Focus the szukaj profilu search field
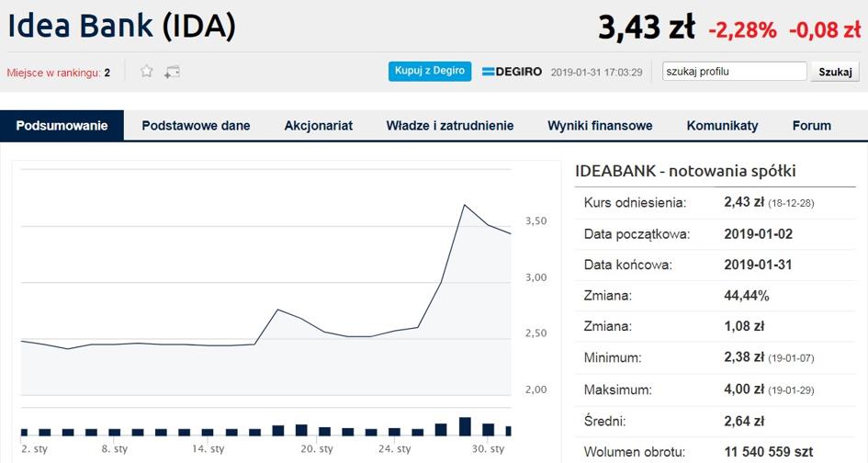The width and height of the screenshot is (868, 463). pos(734,72)
